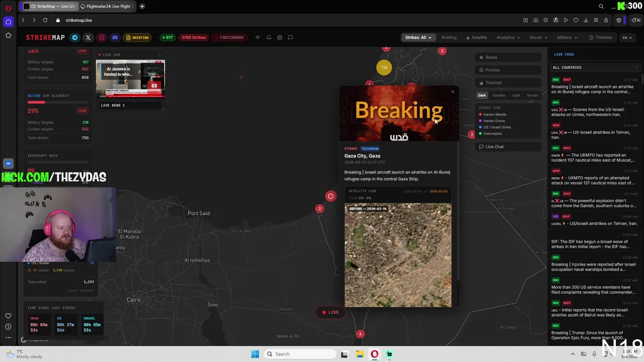Select Dark map style
644x362 pixels.
pyautogui.click(x=482, y=95)
